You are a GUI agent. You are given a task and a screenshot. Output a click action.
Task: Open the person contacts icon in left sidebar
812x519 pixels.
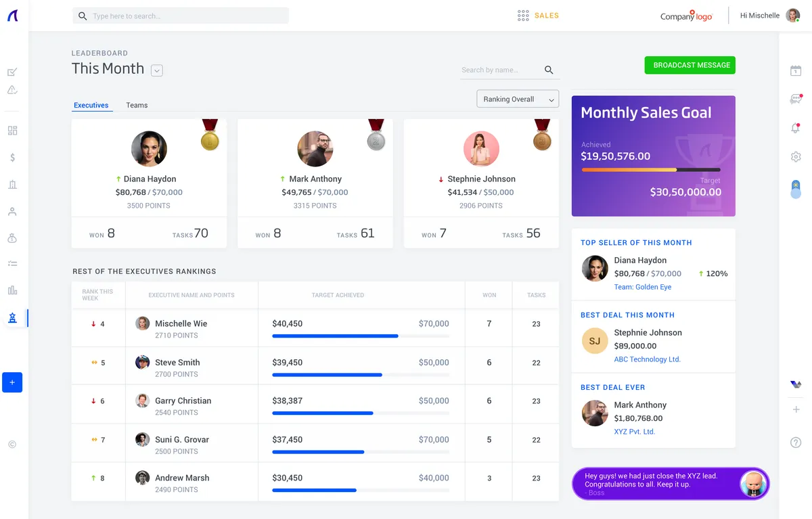coord(12,211)
